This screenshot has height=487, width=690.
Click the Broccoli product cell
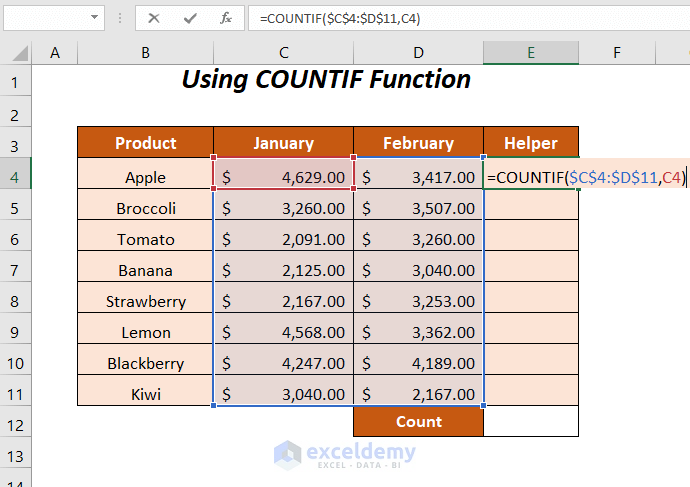[x=146, y=208]
